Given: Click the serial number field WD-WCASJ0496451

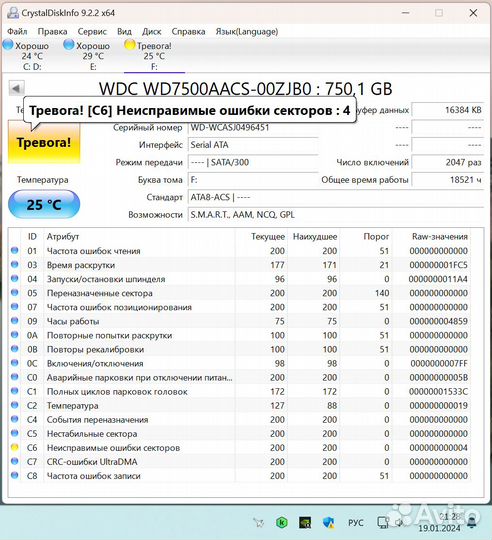Looking at the screenshot, I should [x=252, y=128].
